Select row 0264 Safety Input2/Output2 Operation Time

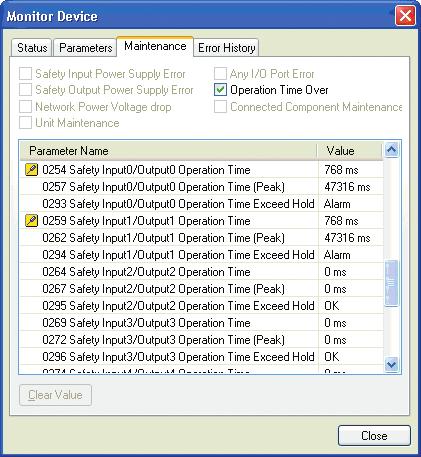coord(202,272)
